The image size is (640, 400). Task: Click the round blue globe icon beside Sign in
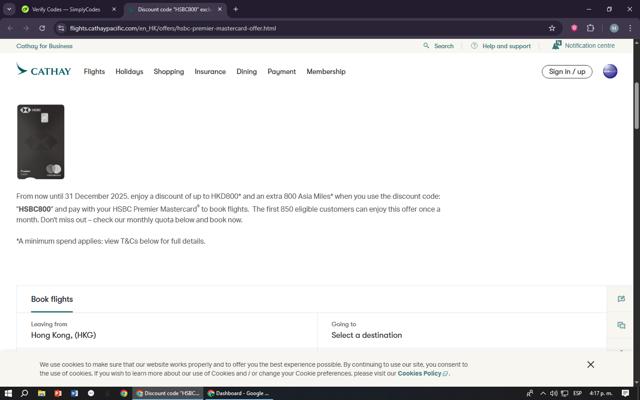pyautogui.click(x=610, y=71)
